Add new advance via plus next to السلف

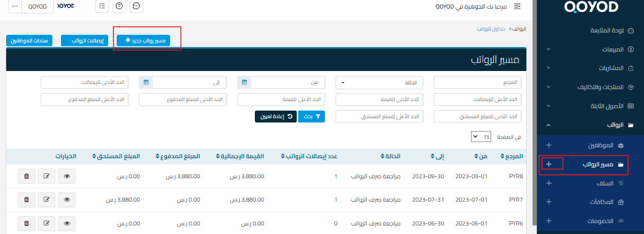549,183
